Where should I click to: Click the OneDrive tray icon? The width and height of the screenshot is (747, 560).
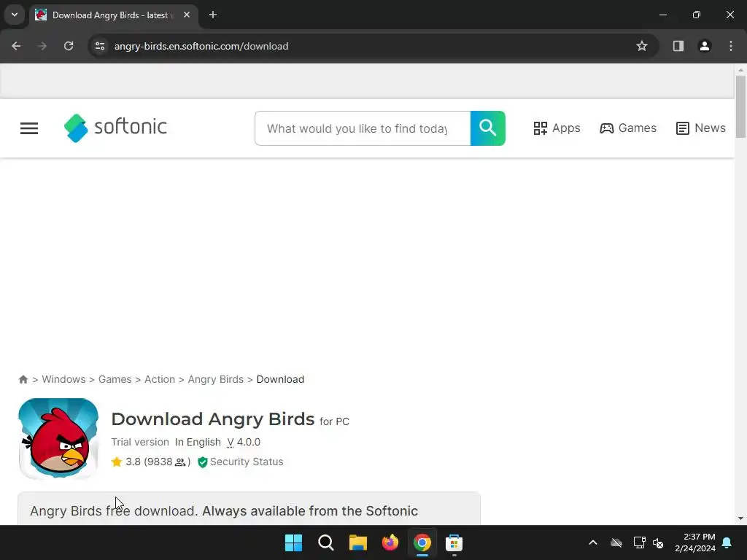(x=616, y=542)
